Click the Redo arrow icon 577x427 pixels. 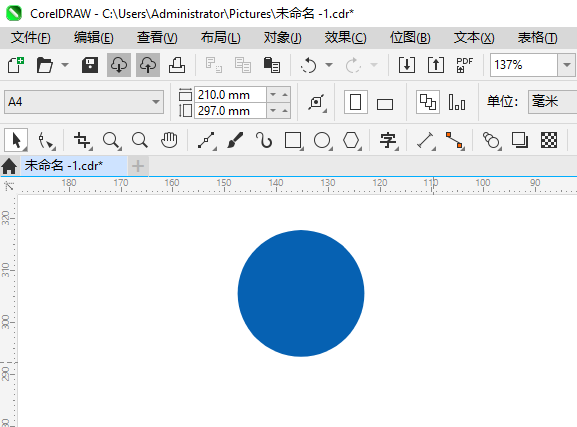click(353, 66)
